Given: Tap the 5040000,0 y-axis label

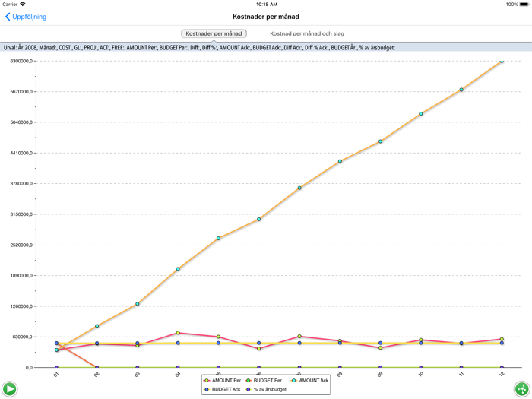Looking at the screenshot, I should point(21,122).
